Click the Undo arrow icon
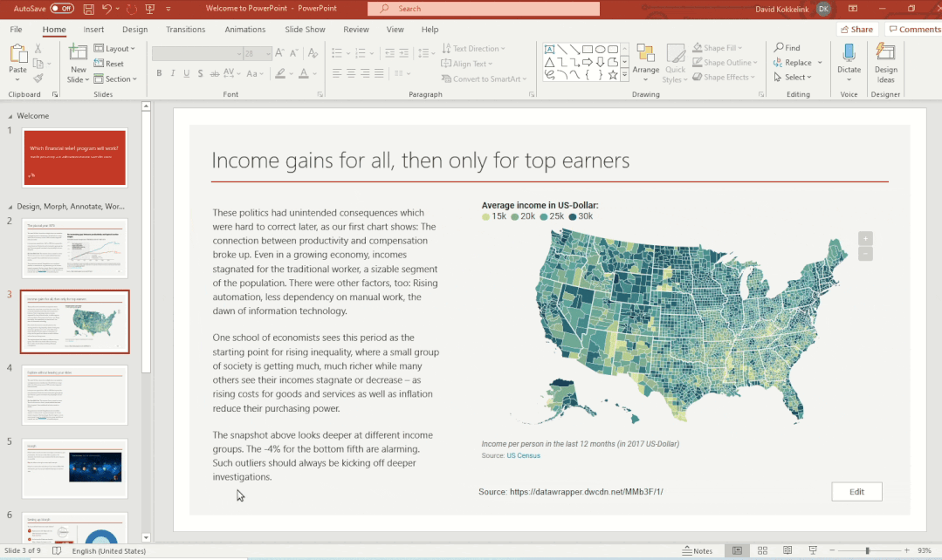The height and width of the screenshot is (560, 942). [107, 9]
